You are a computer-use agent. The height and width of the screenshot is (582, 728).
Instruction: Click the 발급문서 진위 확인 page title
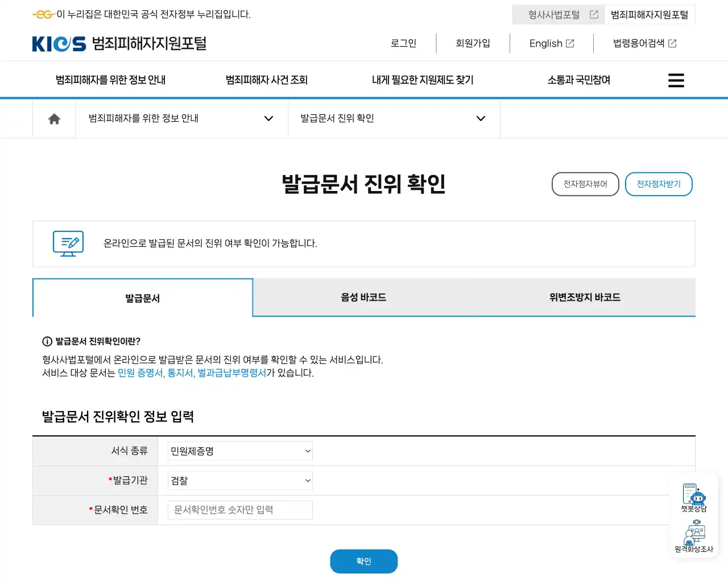coord(364,184)
